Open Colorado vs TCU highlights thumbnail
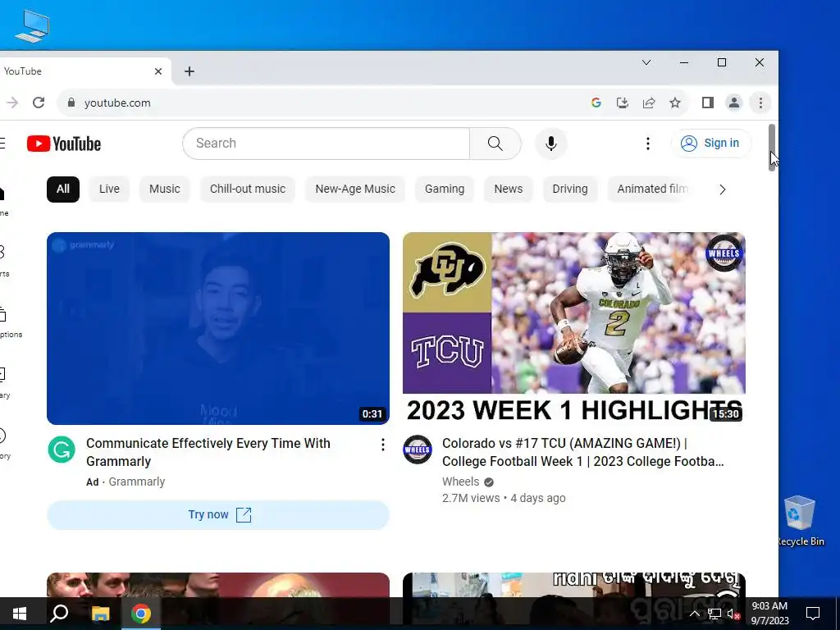This screenshot has height=630, width=840. [x=573, y=328]
